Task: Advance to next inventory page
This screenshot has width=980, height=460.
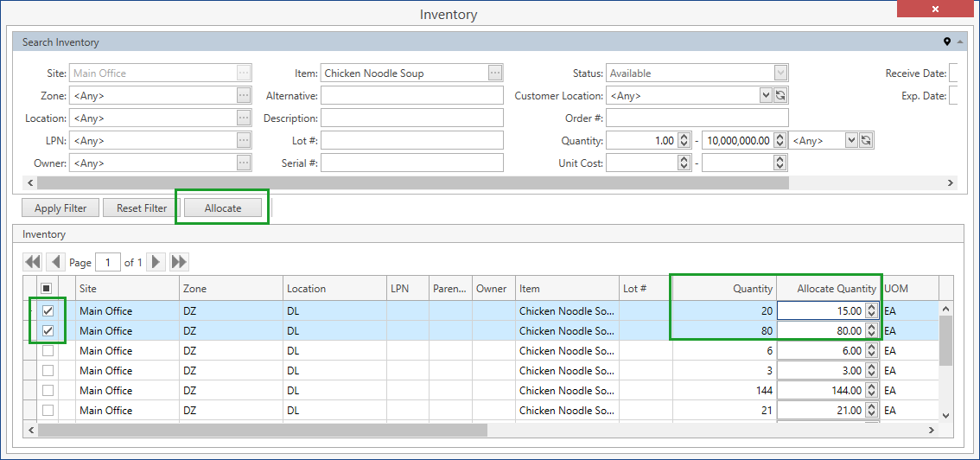Action: pyautogui.click(x=156, y=262)
